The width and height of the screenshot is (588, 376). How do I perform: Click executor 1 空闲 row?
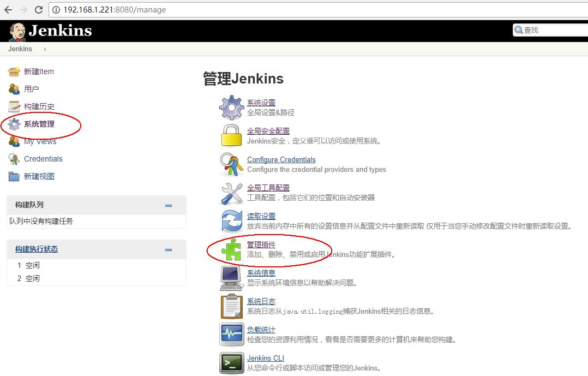(x=97, y=265)
